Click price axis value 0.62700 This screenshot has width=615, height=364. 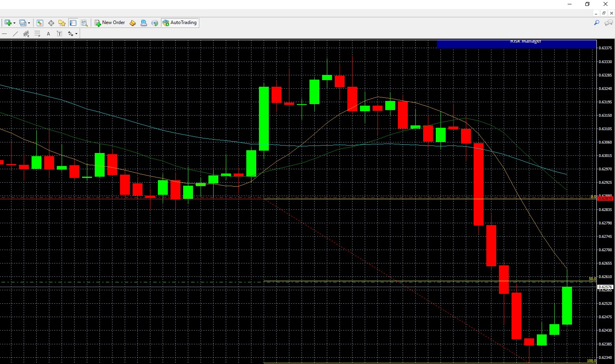(606, 250)
